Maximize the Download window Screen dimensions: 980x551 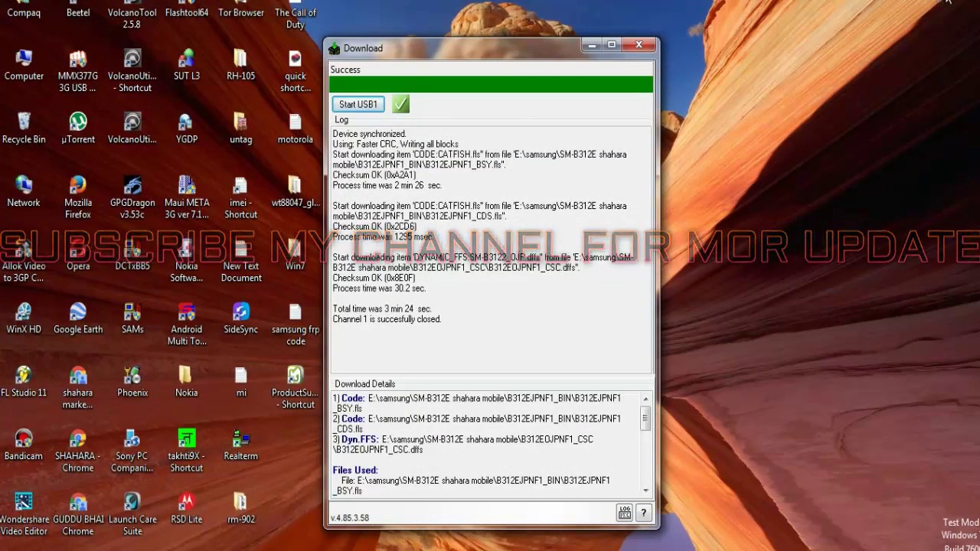(612, 46)
